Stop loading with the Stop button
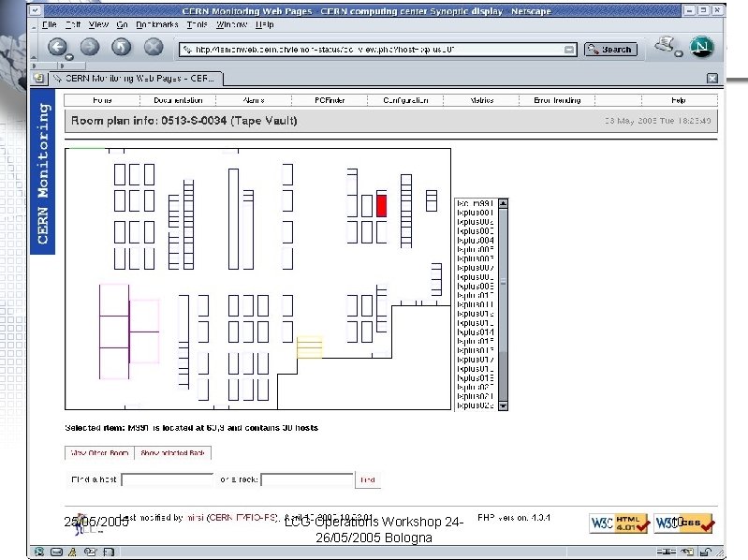This screenshot has width=748, height=560. point(154,47)
